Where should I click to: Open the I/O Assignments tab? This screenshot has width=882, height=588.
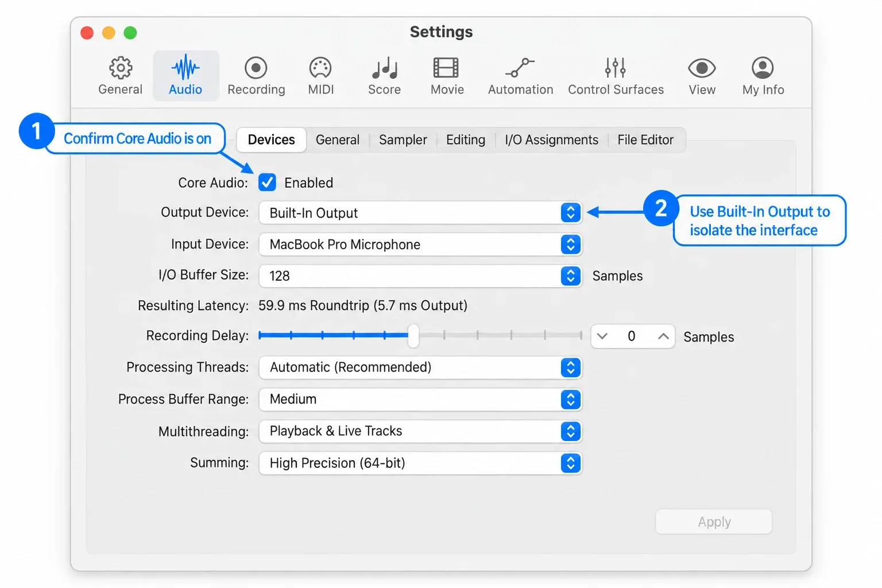click(551, 140)
